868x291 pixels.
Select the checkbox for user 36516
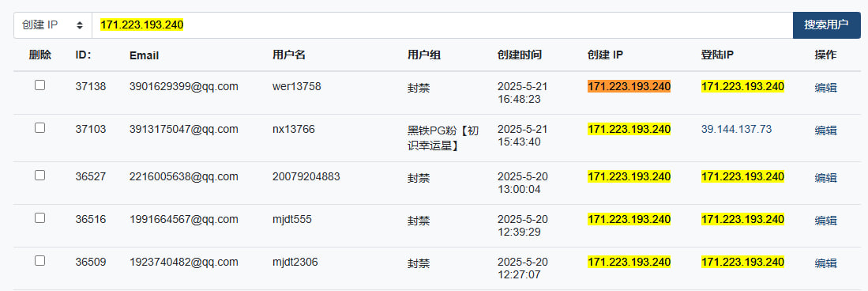point(39,217)
